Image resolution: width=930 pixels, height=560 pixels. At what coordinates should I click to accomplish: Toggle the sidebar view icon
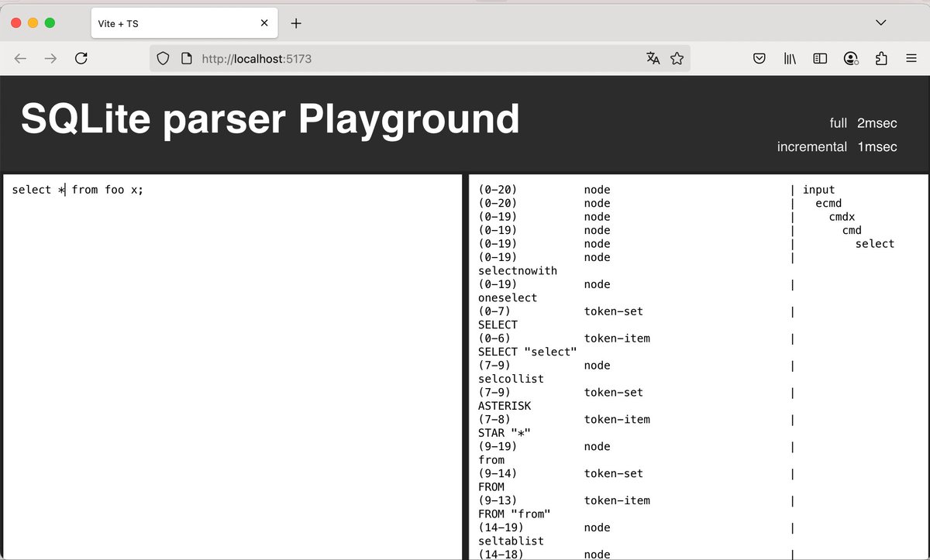[x=820, y=58]
